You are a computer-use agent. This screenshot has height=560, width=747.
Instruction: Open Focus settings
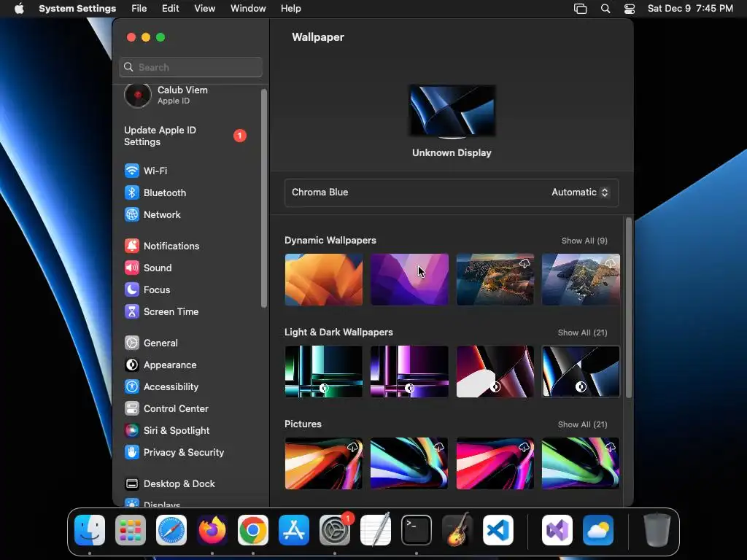pyautogui.click(x=147, y=289)
